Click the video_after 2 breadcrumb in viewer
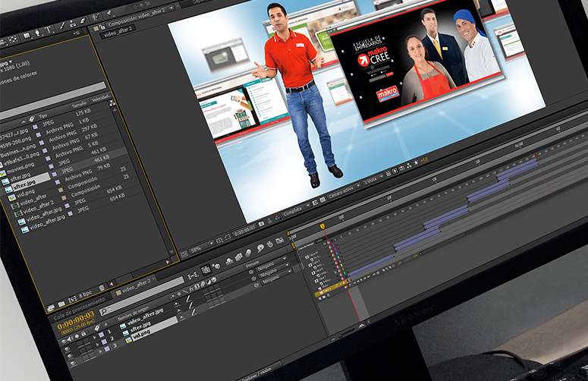Image resolution: width=588 pixels, height=381 pixels. click(118, 32)
